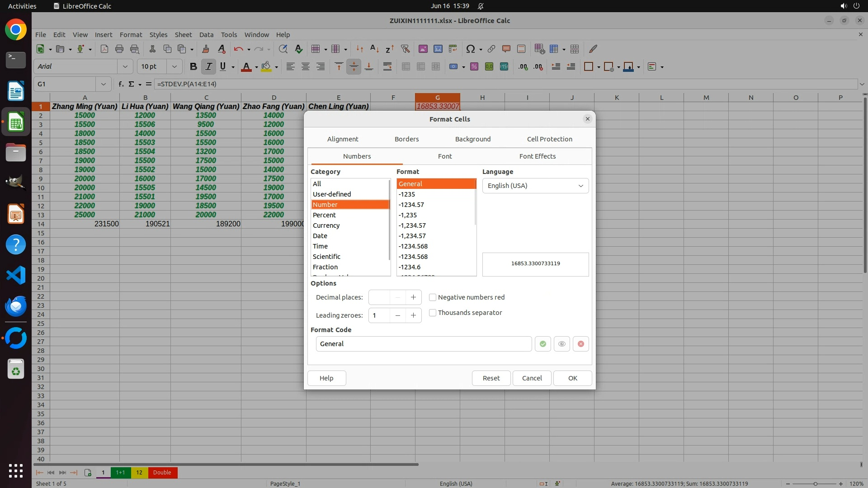Viewport: 868px width, 488px height.
Task: Select Currency in the Category list
Action: tap(326, 225)
